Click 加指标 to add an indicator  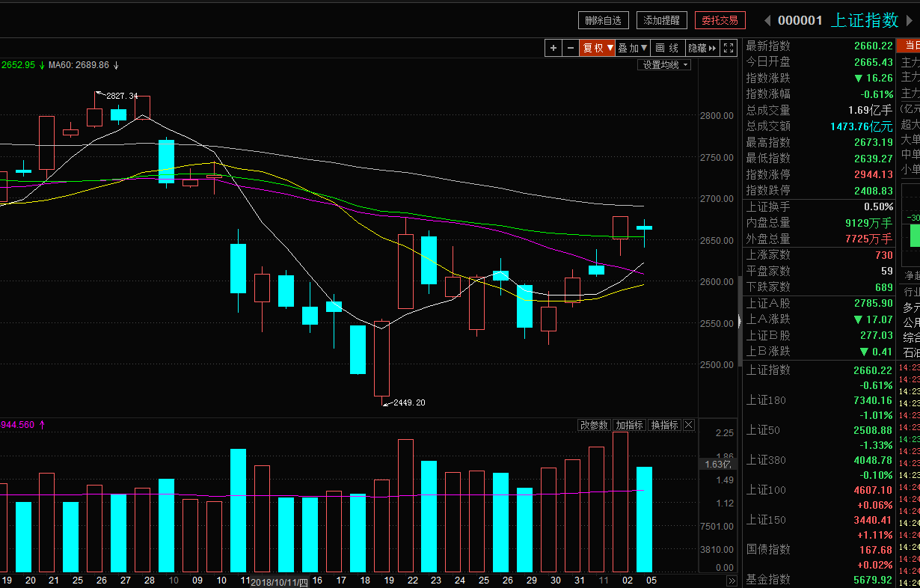[x=629, y=425]
